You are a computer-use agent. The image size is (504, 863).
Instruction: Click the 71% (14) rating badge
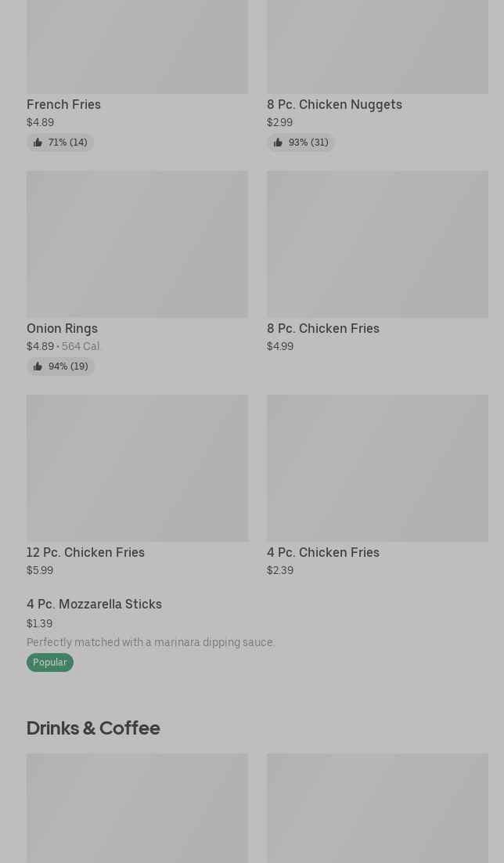(x=67, y=143)
